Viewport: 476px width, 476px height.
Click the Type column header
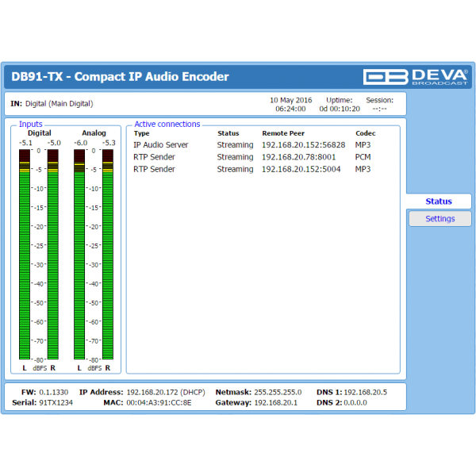point(141,133)
